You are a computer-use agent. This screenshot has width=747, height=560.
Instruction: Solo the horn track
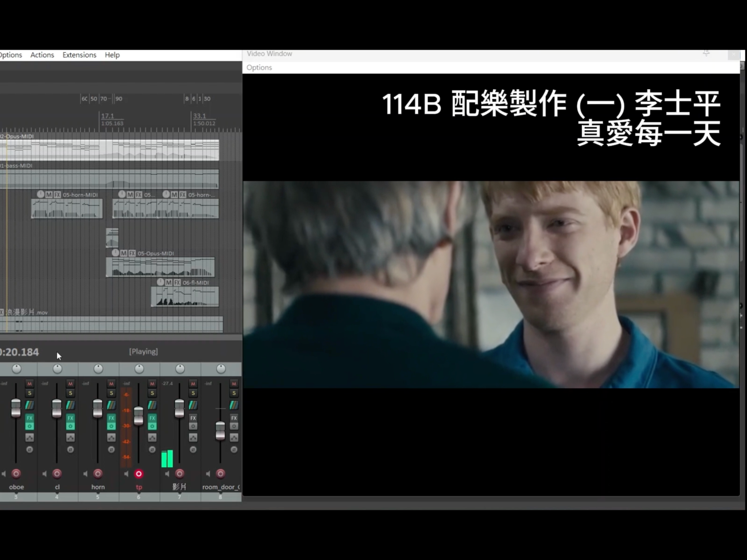(111, 393)
